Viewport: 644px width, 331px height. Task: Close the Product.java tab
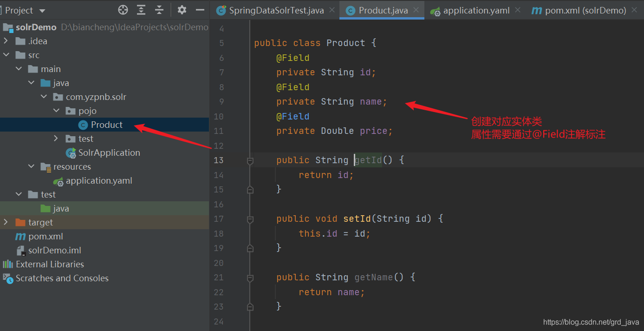coord(416,10)
